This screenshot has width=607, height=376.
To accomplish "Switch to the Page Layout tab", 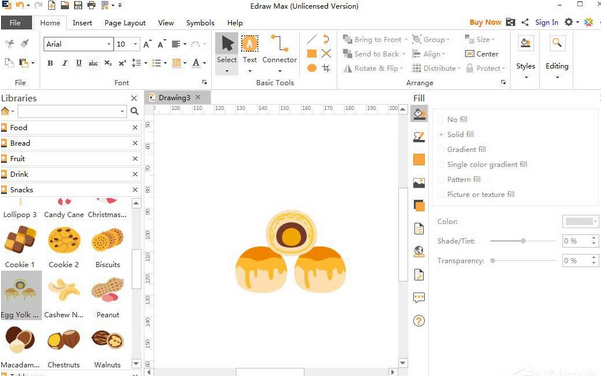I will (125, 23).
